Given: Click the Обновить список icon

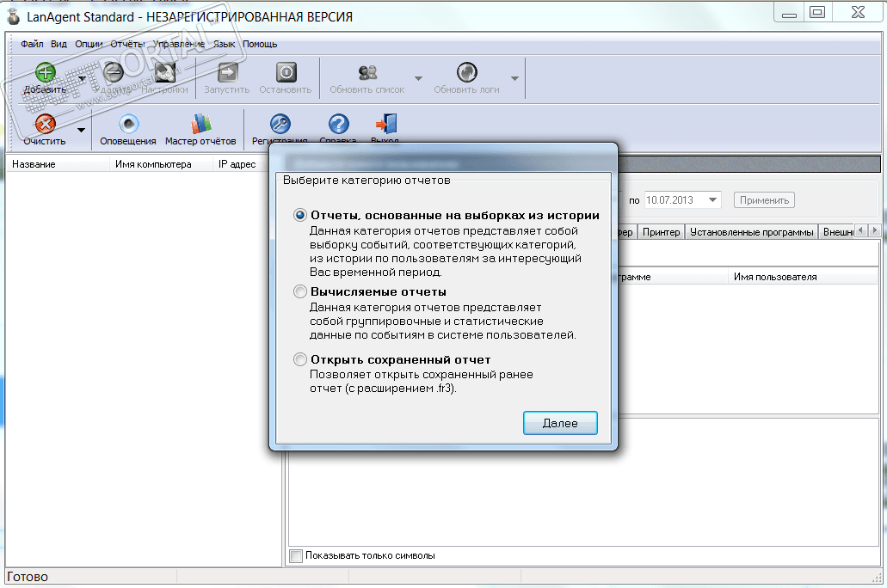Looking at the screenshot, I should [x=367, y=72].
